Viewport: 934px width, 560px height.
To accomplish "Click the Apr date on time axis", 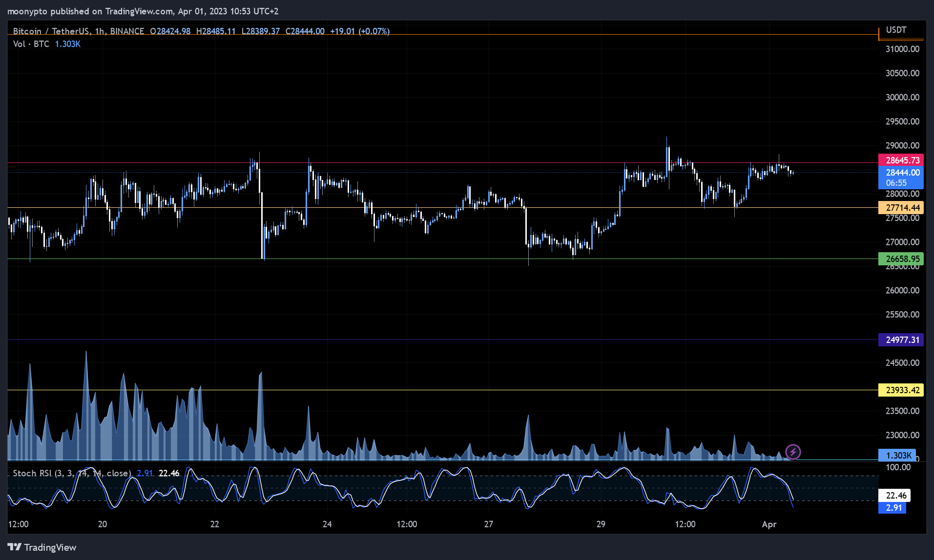I will 769,524.
